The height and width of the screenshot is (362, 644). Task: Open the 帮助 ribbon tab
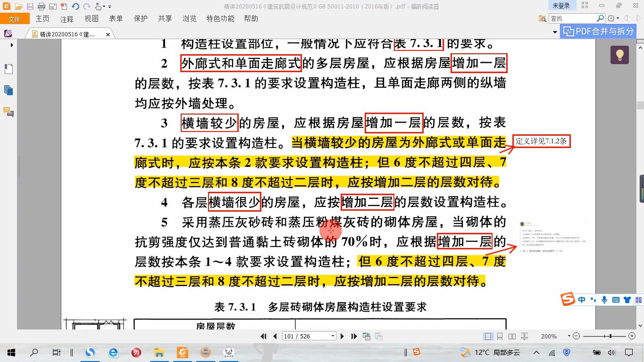251,19
